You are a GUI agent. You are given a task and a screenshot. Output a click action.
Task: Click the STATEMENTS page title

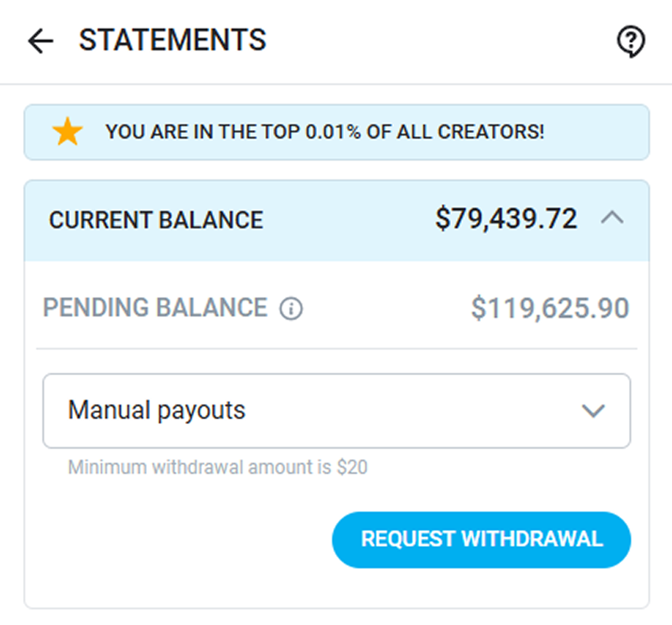click(172, 40)
